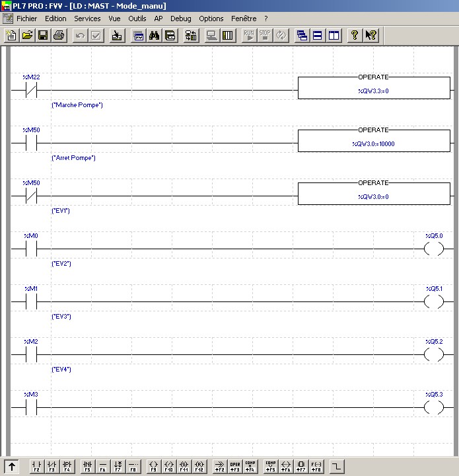Click the %M3 contact on the EV4 rung
This screenshot has height=476, width=459.
(30, 408)
